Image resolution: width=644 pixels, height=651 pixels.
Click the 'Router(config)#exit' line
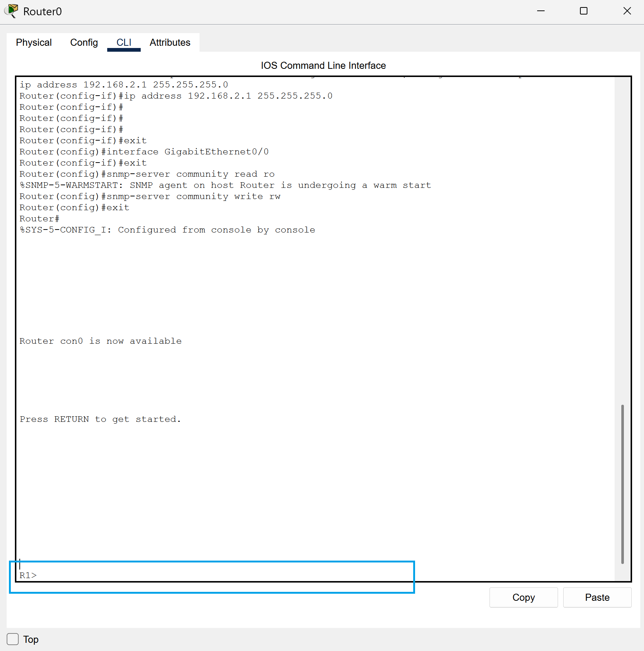74,208
